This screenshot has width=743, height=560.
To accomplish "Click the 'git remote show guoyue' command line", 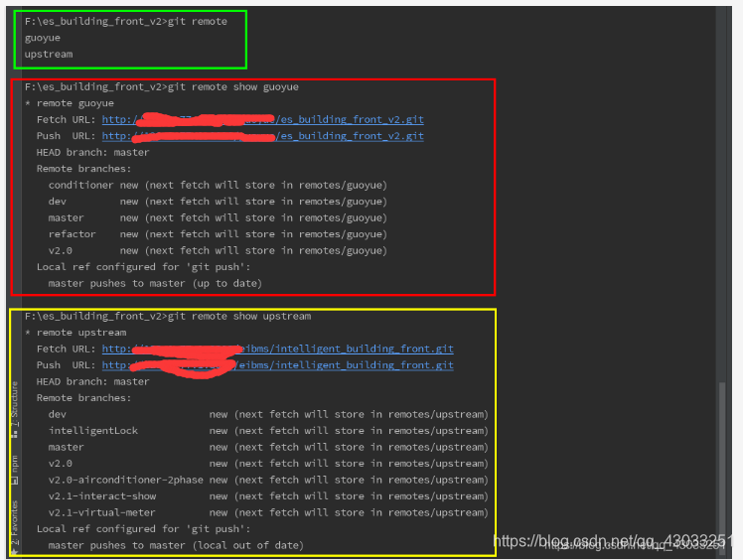I will 162,86.
